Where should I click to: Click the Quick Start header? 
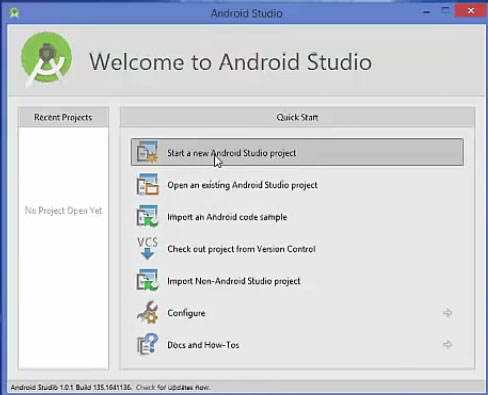pos(297,117)
